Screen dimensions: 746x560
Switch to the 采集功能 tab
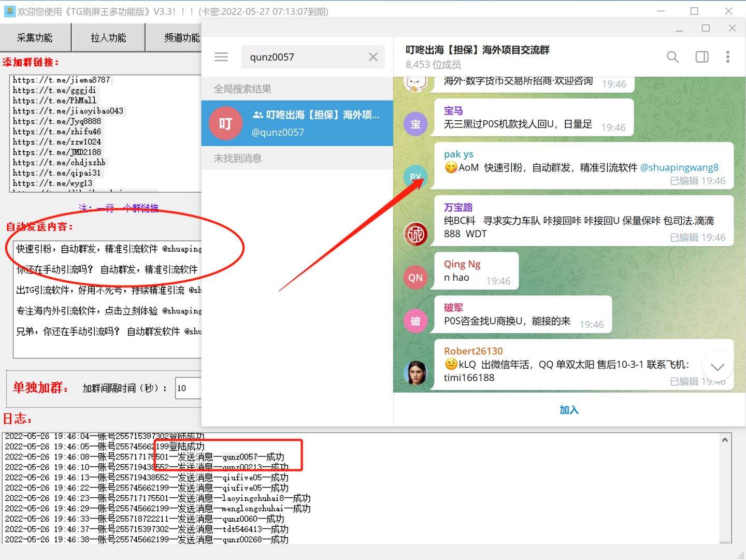(x=35, y=37)
